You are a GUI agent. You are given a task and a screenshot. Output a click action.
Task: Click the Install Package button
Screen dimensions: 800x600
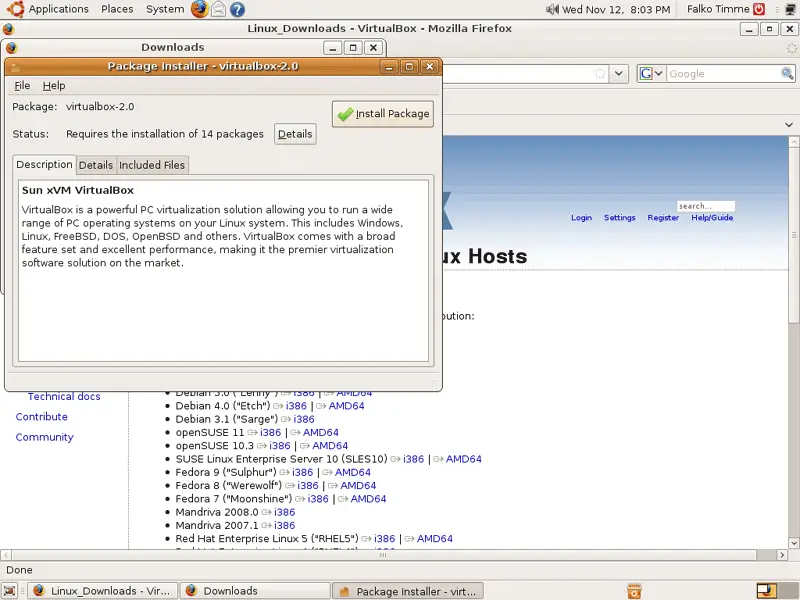pos(383,114)
